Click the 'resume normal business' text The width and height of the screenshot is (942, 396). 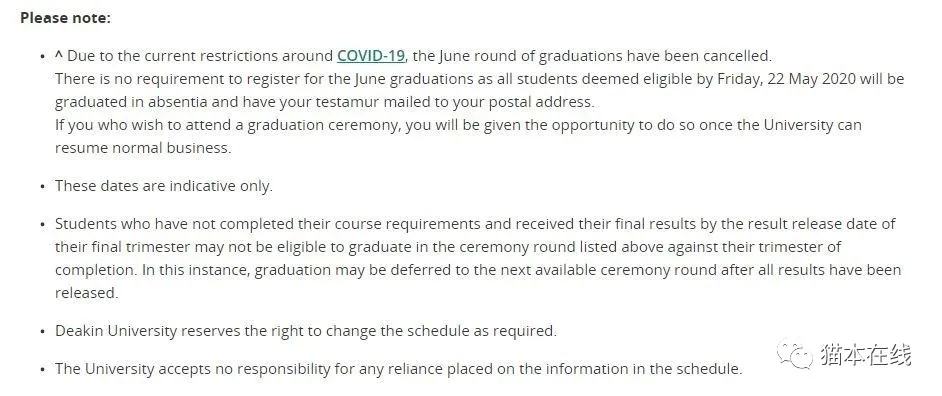tap(143, 148)
